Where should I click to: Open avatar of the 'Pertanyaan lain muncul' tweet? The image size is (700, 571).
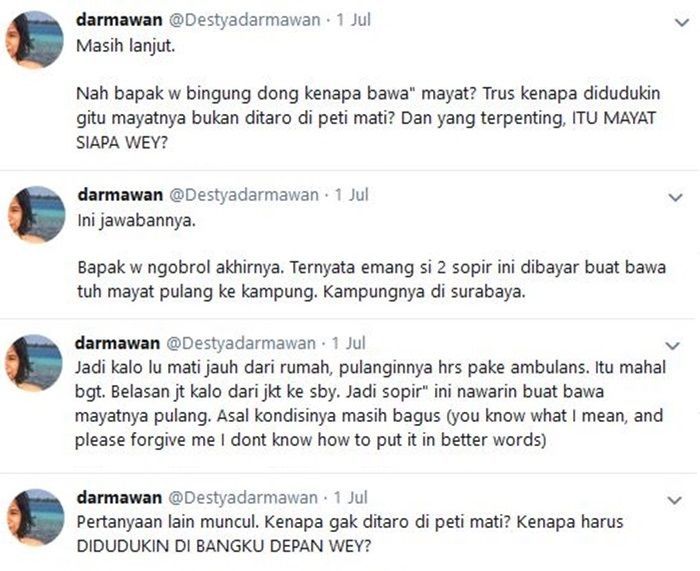coord(36,517)
